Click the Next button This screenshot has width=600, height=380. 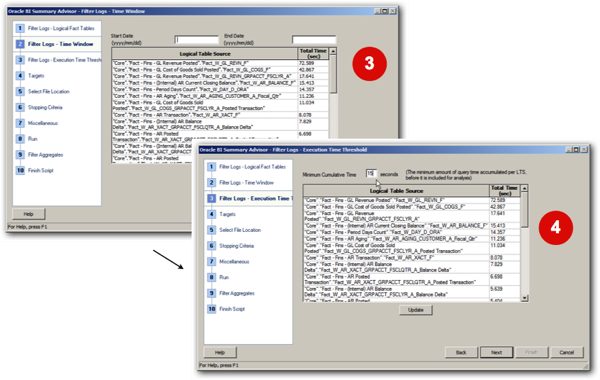[x=496, y=352]
